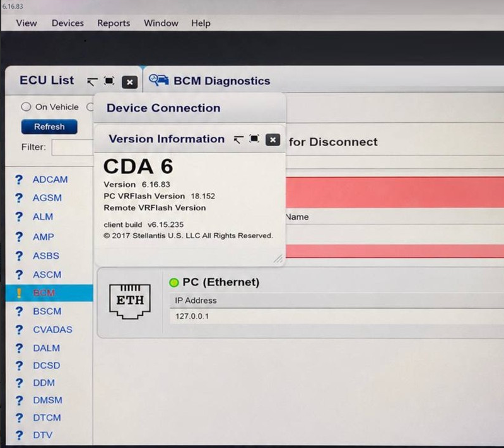Viewport: 504px width, 448px height.
Task: Click the Device Connection panel header
Action: (189, 108)
